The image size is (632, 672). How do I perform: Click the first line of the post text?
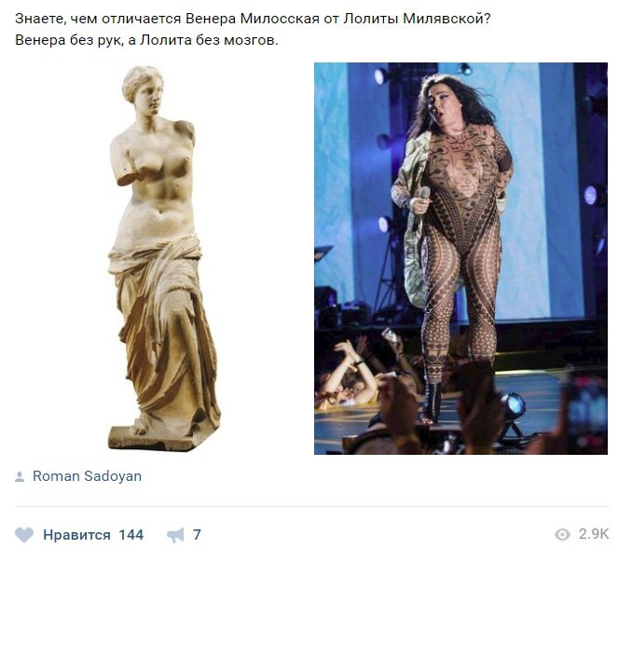pyautogui.click(x=253, y=19)
